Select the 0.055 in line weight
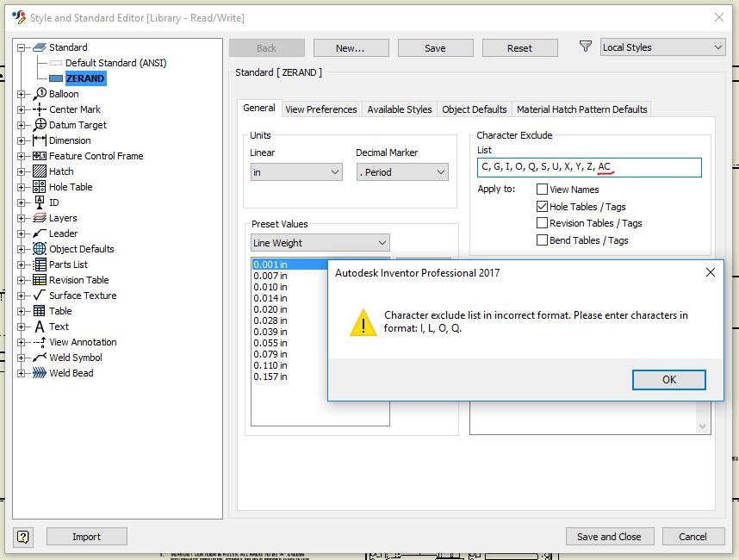Viewport: 739px width, 560px height. point(270,343)
